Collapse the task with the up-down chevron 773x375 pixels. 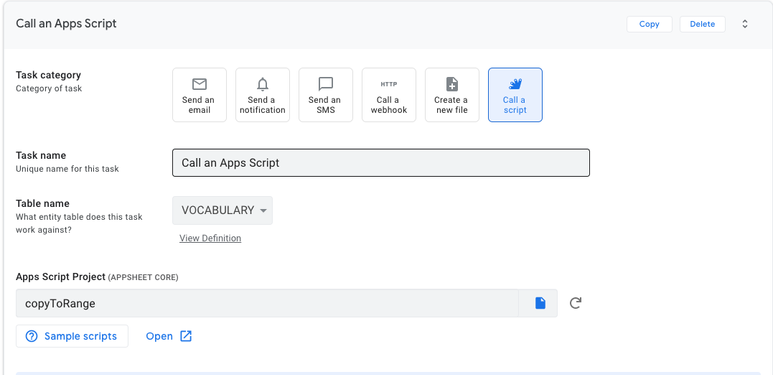tap(745, 24)
